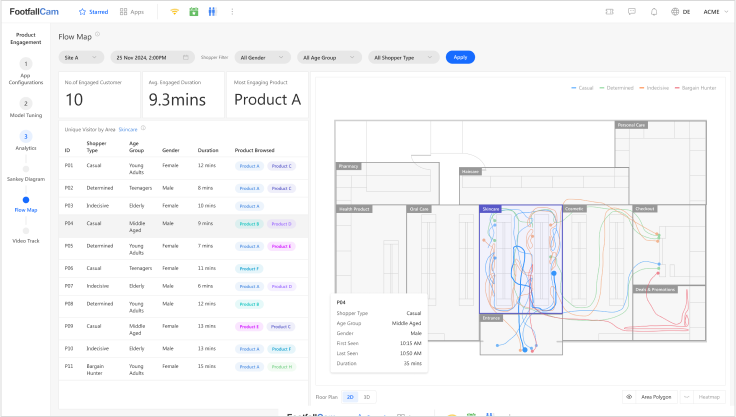Screen dimensions: 736x417
Task: Click the info icon next to Skincare
Action: point(143,128)
